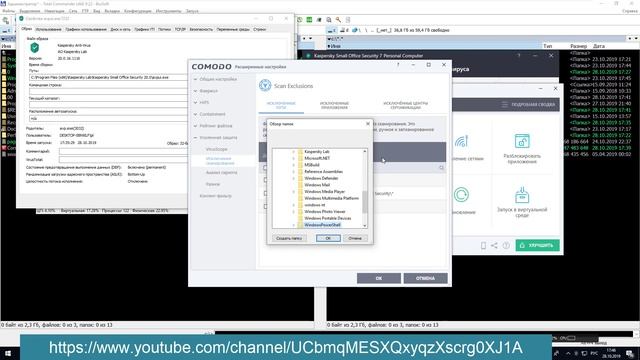Click Kaspersky support help circle icon

coord(506,245)
